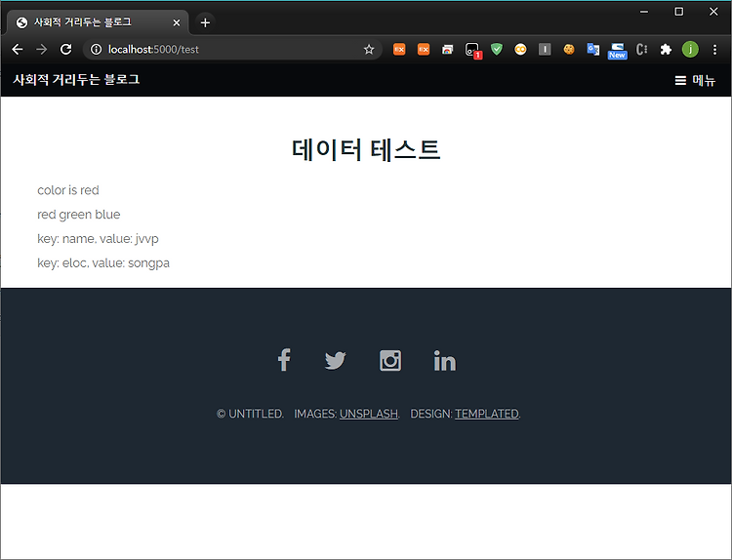Open the Extensions puzzle piece menu
This screenshot has width=732, height=560.
click(x=666, y=50)
